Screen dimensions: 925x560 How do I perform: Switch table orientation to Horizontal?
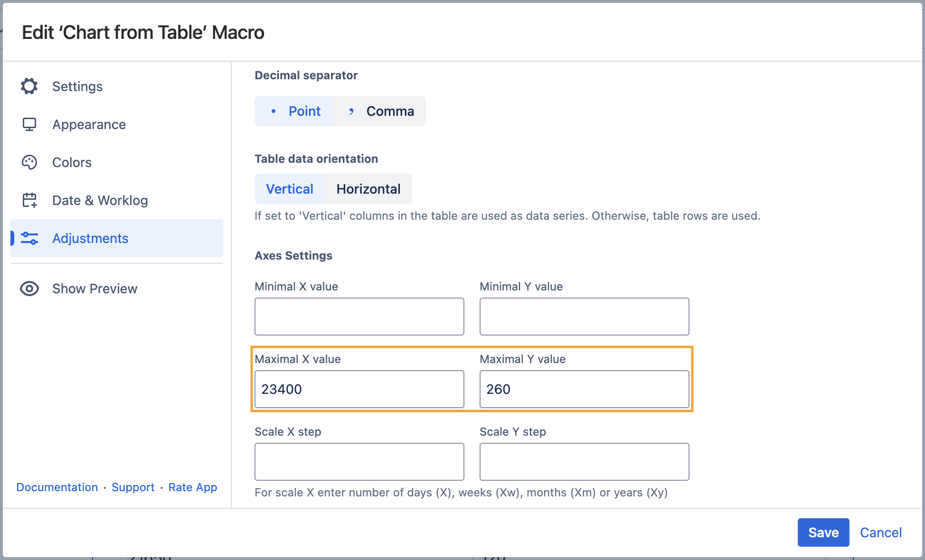[368, 189]
